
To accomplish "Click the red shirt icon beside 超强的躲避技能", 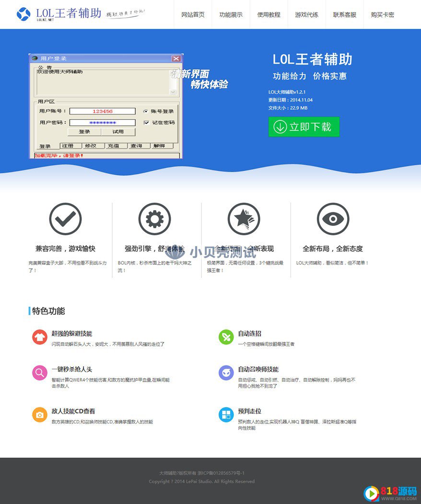I will (40, 337).
